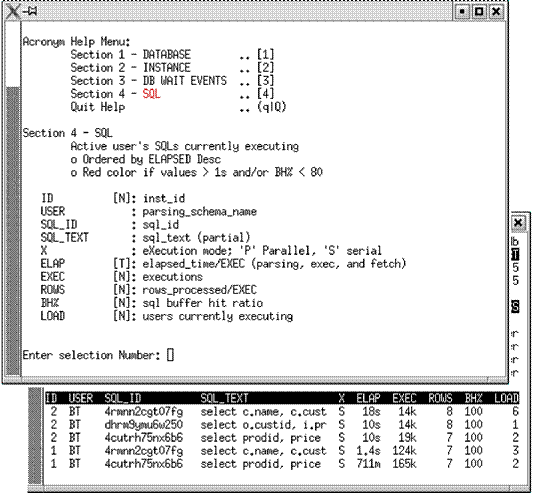
Task: Click the BH% column header in table
Action: pyautogui.click(x=474, y=398)
